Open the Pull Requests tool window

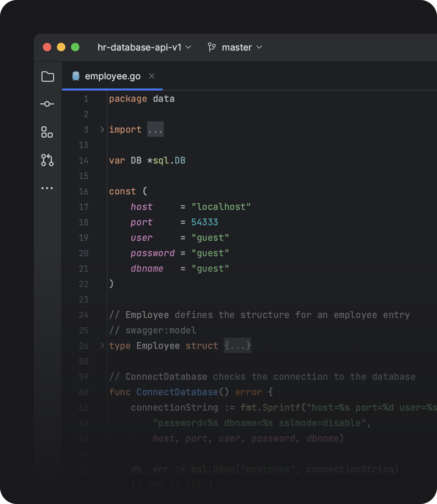click(x=47, y=160)
